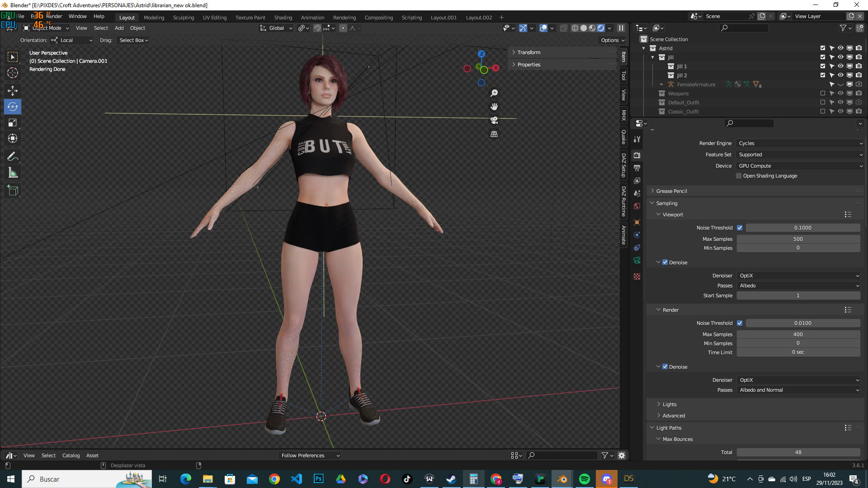
Task: Open Spotify from the taskbar
Action: pos(585,479)
